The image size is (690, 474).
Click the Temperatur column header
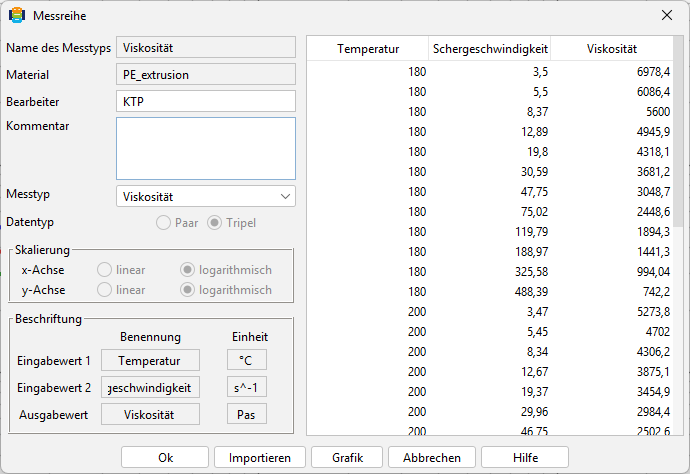(x=368, y=48)
